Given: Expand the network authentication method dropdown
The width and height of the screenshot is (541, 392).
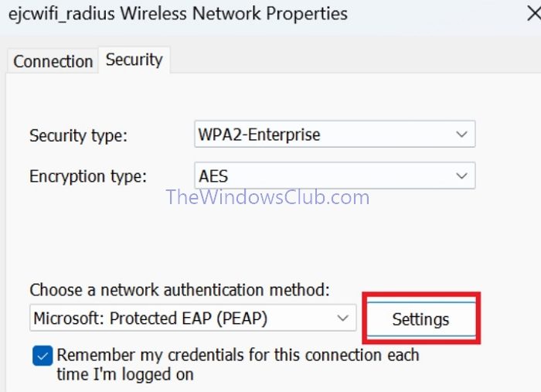Looking at the screenshot, I should (193, 318).
